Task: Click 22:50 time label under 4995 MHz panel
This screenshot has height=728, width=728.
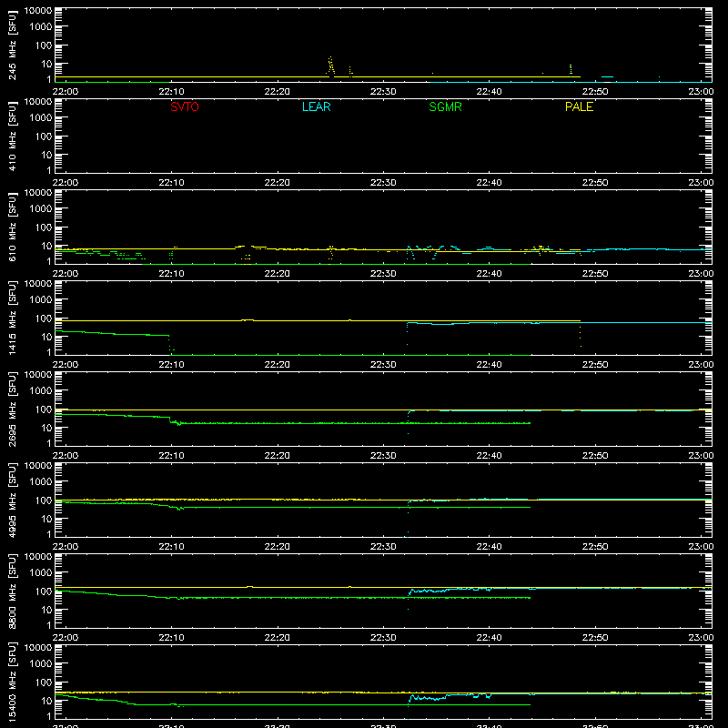Action: pyautogui.click(x=595, y=547)
